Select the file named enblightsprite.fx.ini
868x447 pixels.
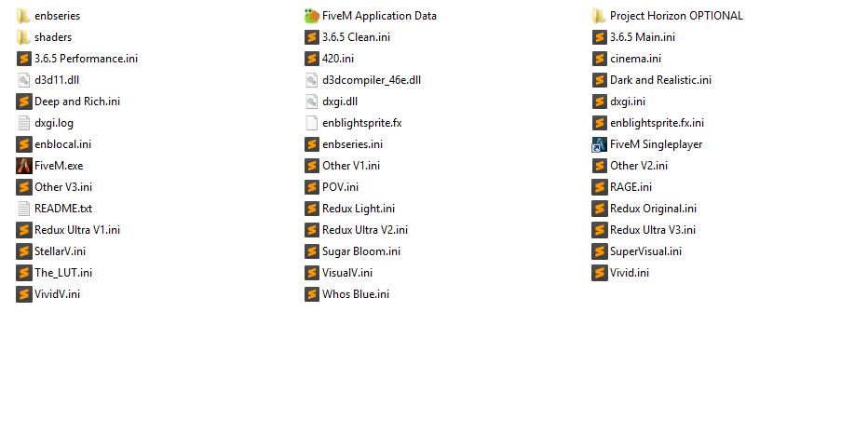pos(647,123)
